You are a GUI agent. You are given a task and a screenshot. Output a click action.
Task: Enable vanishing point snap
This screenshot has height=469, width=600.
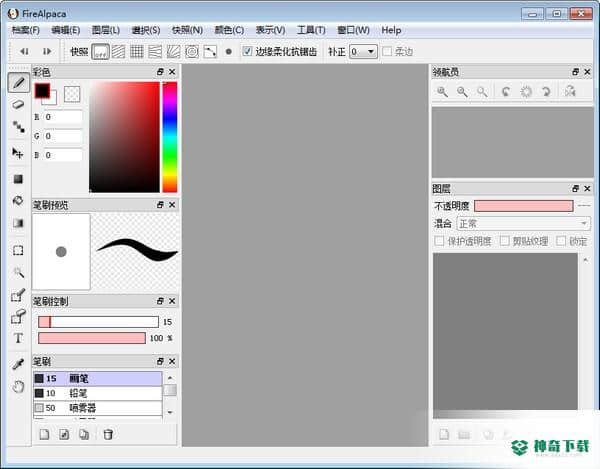point(155,51)
